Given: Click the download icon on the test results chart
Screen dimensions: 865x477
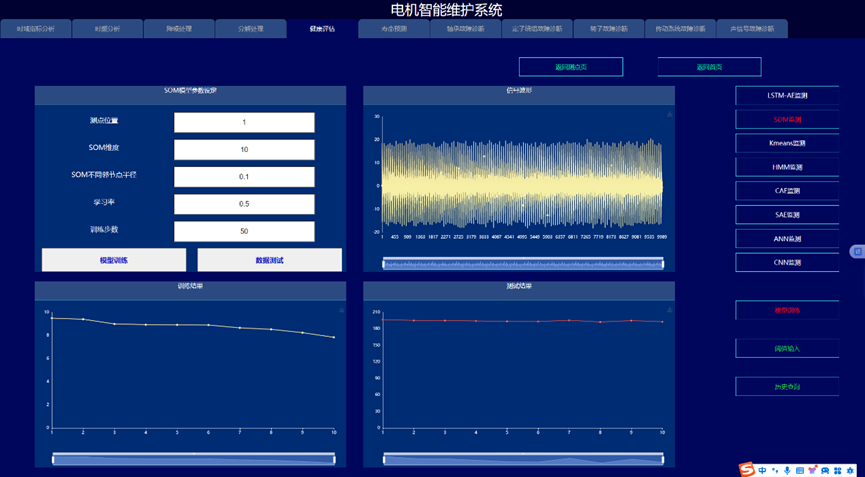Looking at the screenshot, I should (x=669, y=310).
